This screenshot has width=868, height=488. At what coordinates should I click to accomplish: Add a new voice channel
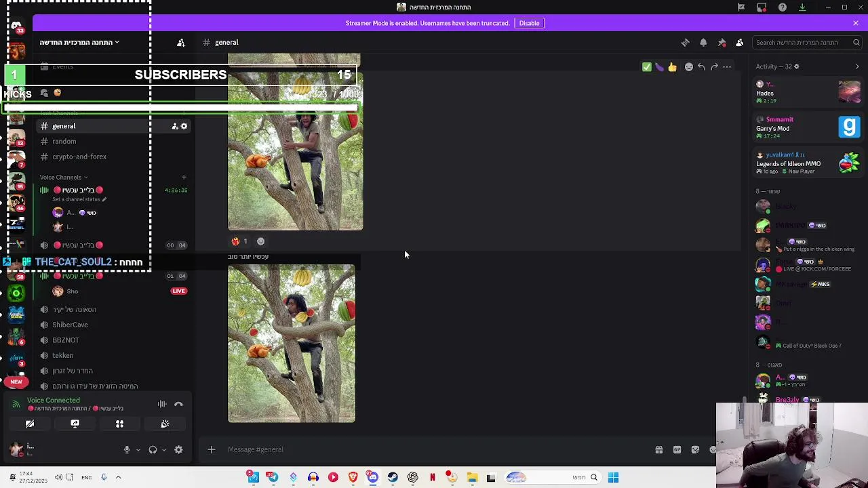pos(183,178)
